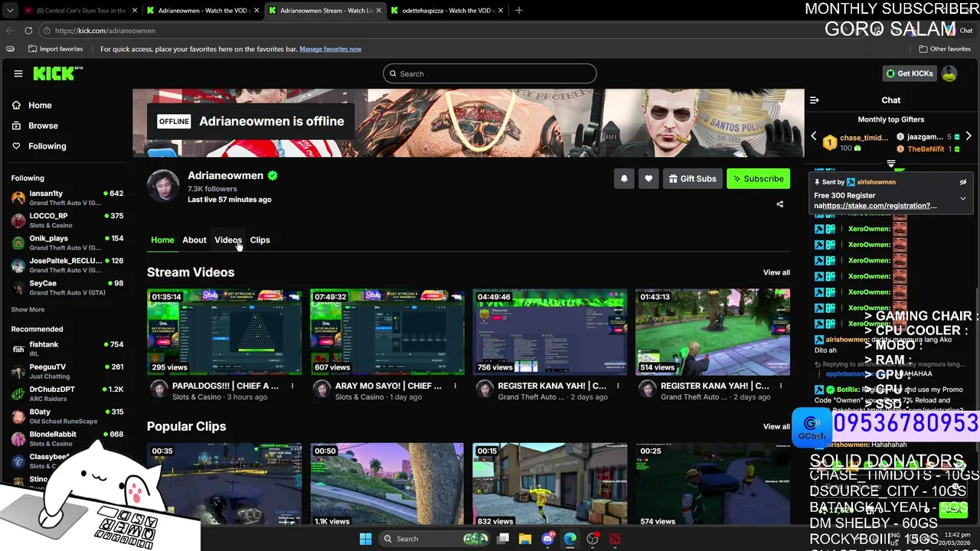Open the 04:49:46 stream video thumbnail

[x=550, y=332]
